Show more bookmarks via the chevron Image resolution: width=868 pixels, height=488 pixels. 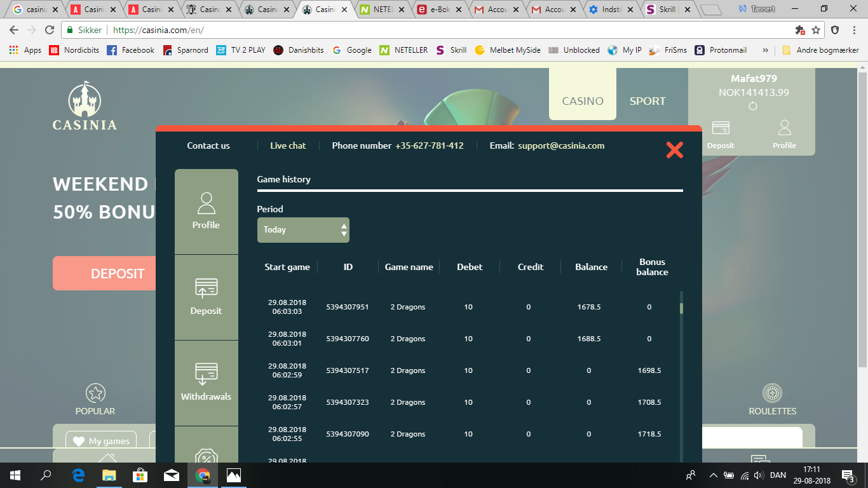[x=765, y=50]
